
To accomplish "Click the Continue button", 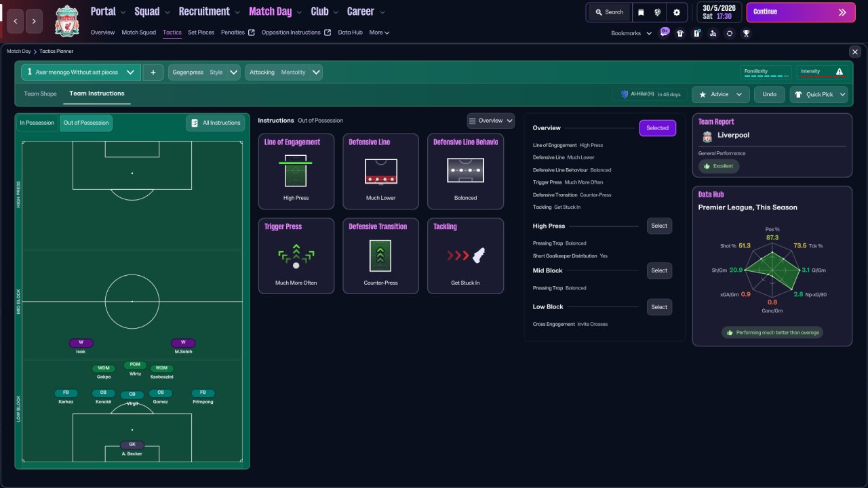I will click(801, 12).
